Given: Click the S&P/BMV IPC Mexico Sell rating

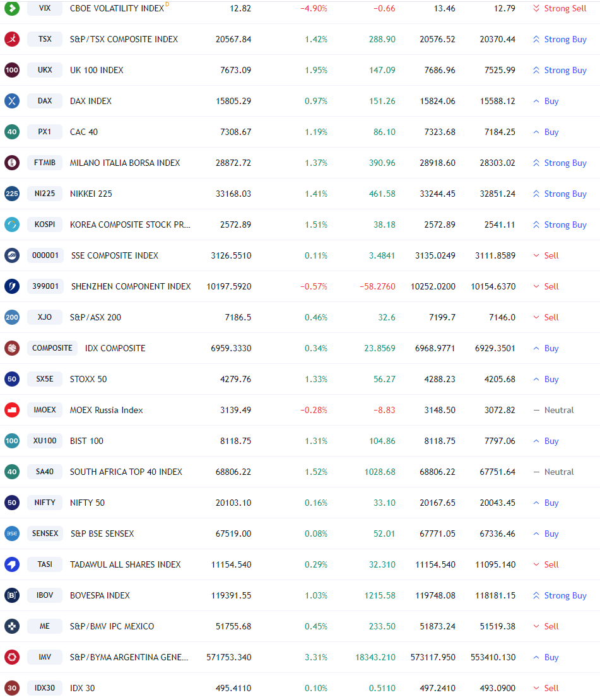Looking at the screenshot, I should coord(546,626).
